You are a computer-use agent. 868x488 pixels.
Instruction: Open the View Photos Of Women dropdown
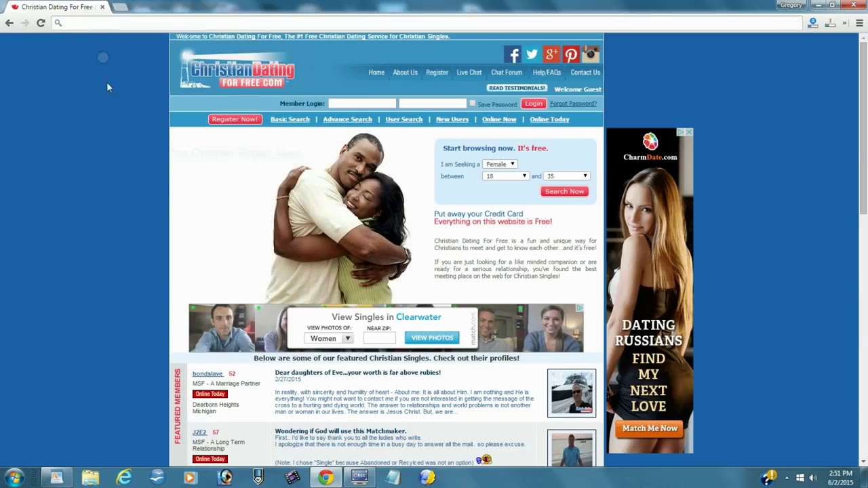(x=329, y=338)
